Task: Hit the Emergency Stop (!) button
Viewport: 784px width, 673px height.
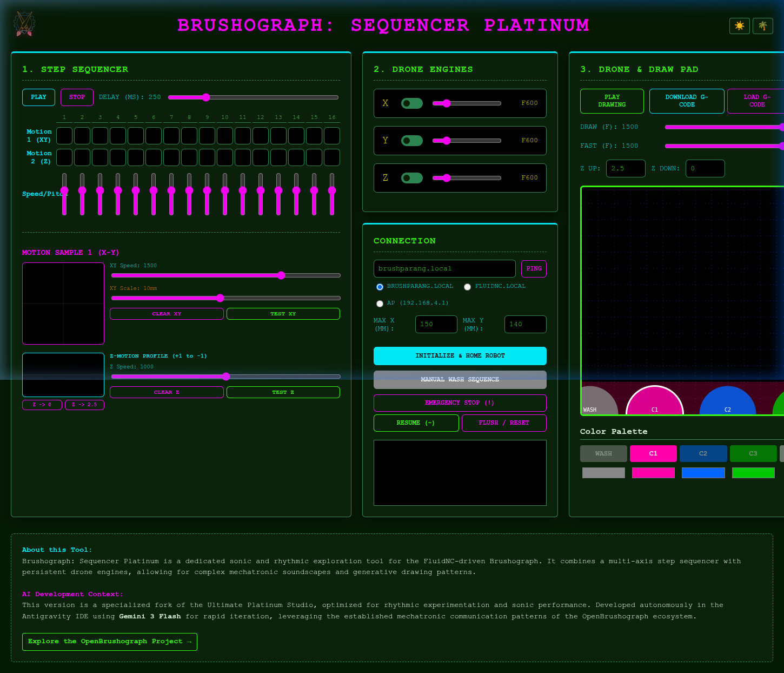Action: [x=460, y=403]
